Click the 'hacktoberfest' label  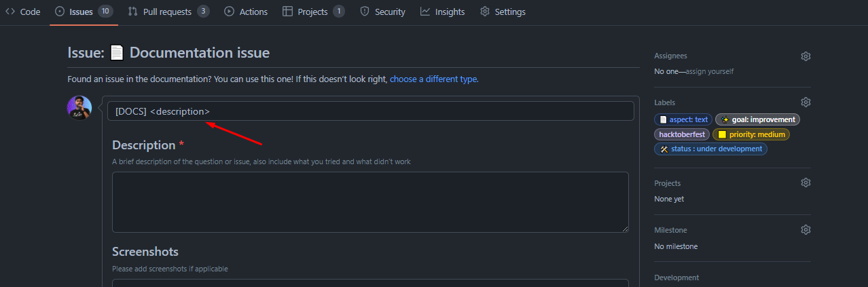pyautogui.click(x=682, y=134)
